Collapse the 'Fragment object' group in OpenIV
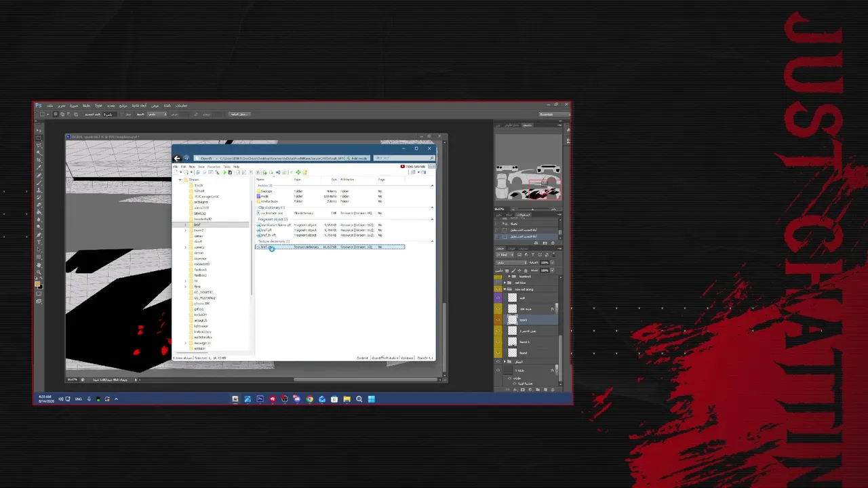This screenshot has width=868, height=488. (433, 220)
